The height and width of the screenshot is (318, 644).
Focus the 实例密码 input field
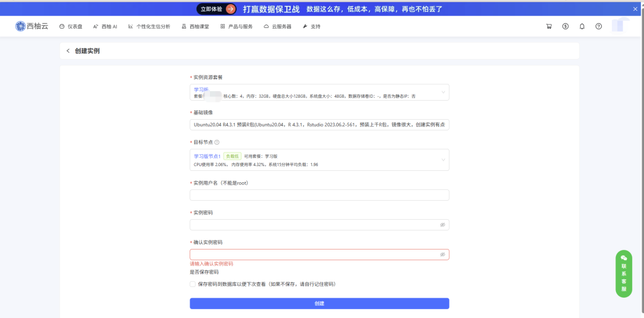(320, 225)
